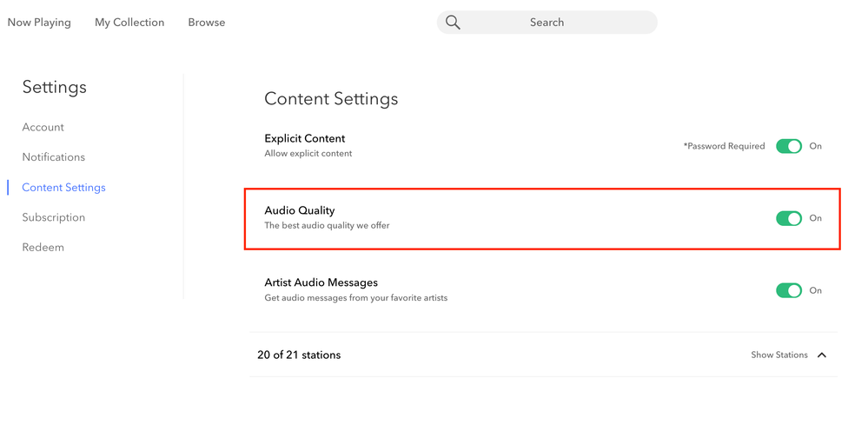
Task: Open Account settings in sidebar
Action: pos(43,127)
